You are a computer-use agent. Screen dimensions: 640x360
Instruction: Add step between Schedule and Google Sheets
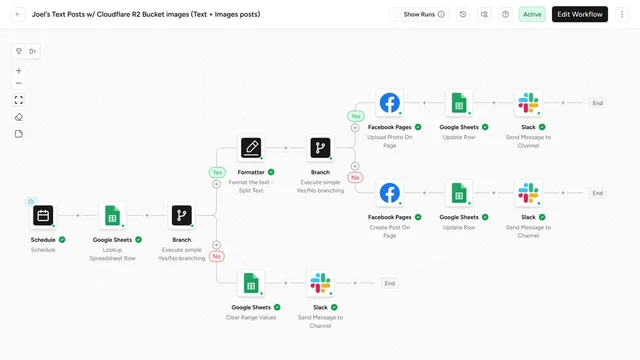point(78,216)
